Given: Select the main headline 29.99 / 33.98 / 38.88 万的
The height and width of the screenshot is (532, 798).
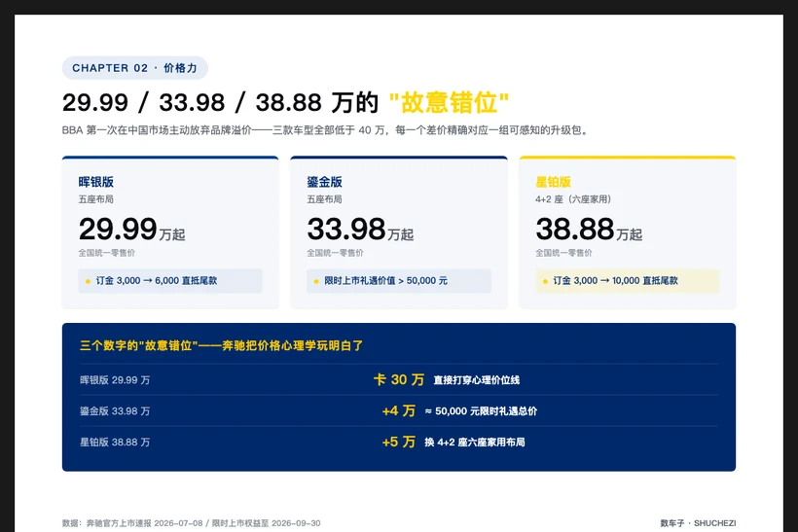Looking at the screenshot, I should pyautogui.click(x=220, y=102).
